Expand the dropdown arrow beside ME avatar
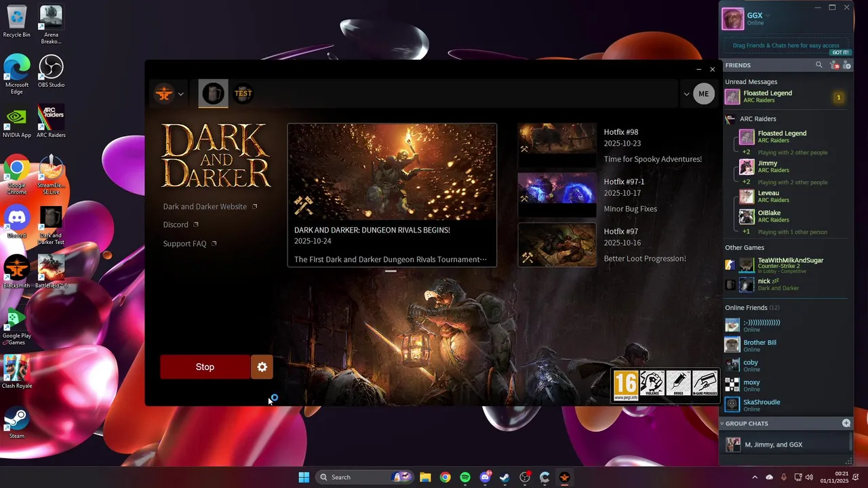Viewport: 868px width, 488px height. click(686, 94)
